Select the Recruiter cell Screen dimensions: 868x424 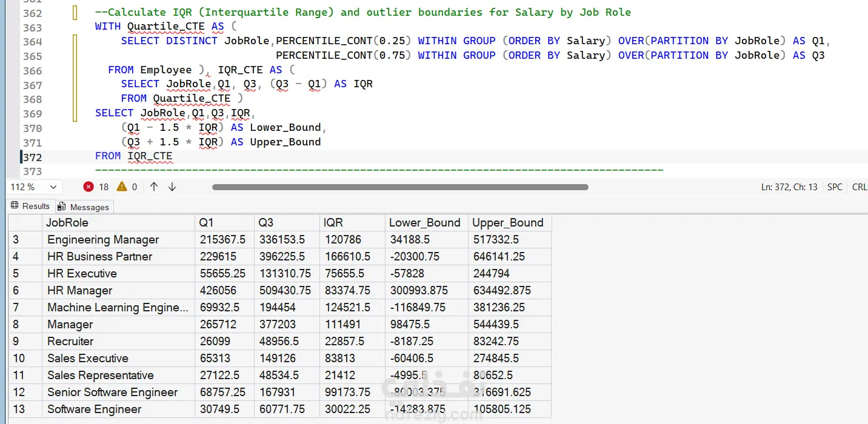(x=119, y=341)
